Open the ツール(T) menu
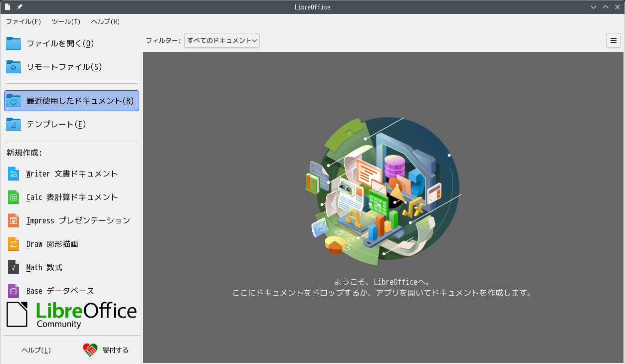This screenshot has height=364, width=625. [x=66, y=21]
